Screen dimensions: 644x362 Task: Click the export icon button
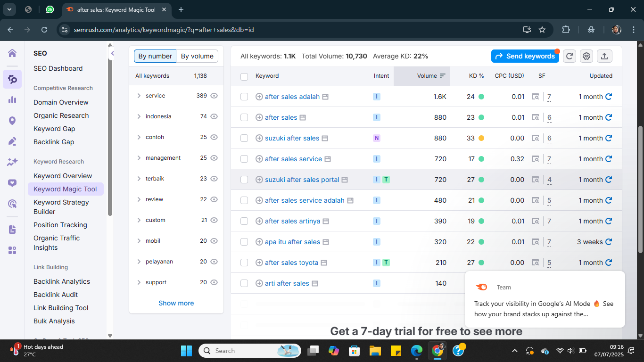click(604, 56)
